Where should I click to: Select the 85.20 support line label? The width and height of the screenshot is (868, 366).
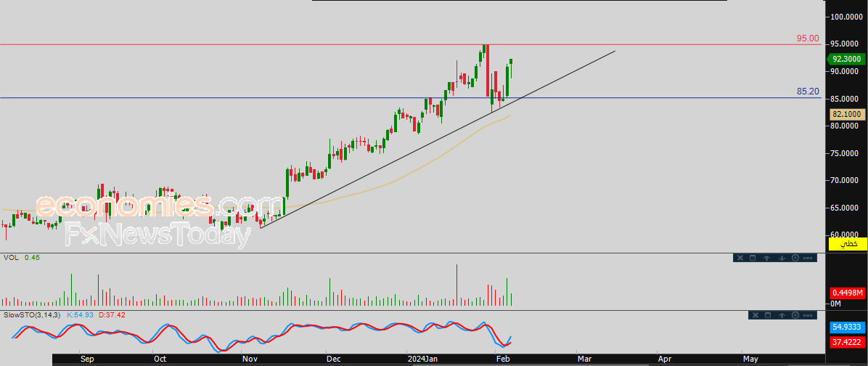[x=808, y=91]
